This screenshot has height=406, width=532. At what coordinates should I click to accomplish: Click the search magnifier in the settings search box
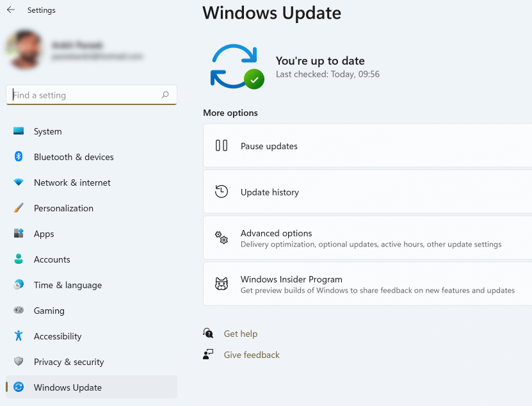tap(165, 95)
